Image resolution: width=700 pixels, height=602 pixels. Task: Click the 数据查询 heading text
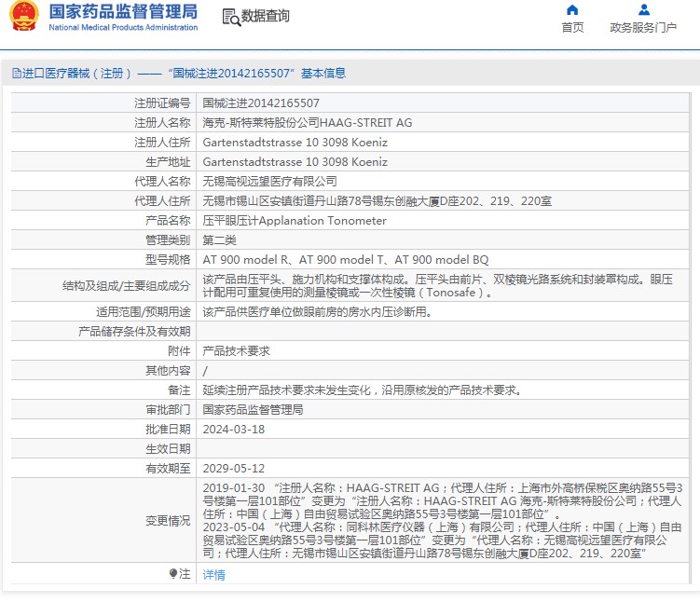click(x=265, y=16)
